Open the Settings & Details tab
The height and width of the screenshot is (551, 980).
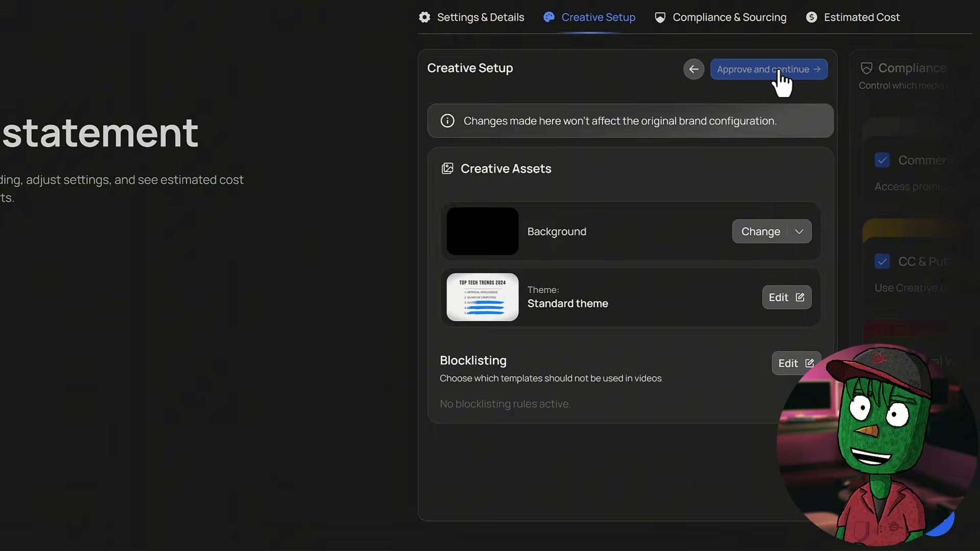pyautogui.click(x=472, y=17)
